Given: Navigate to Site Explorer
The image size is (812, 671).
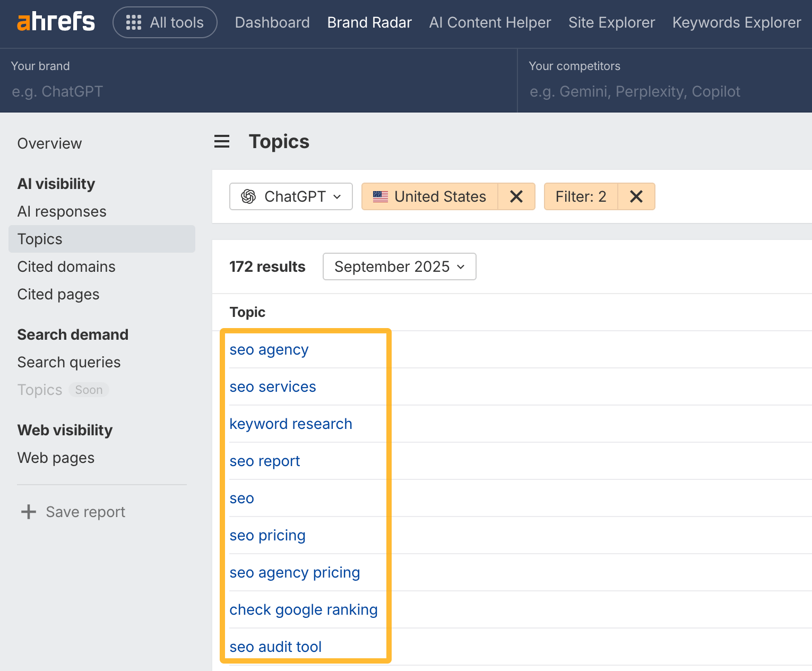Looking at the screenshot, I should 611,22.
